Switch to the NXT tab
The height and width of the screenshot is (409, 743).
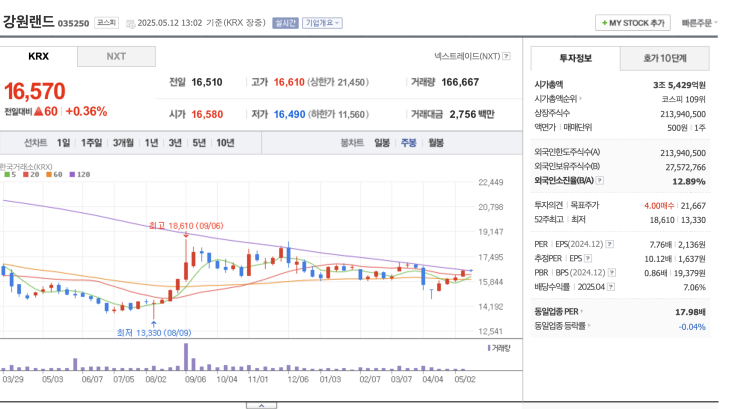click(116, 56)
